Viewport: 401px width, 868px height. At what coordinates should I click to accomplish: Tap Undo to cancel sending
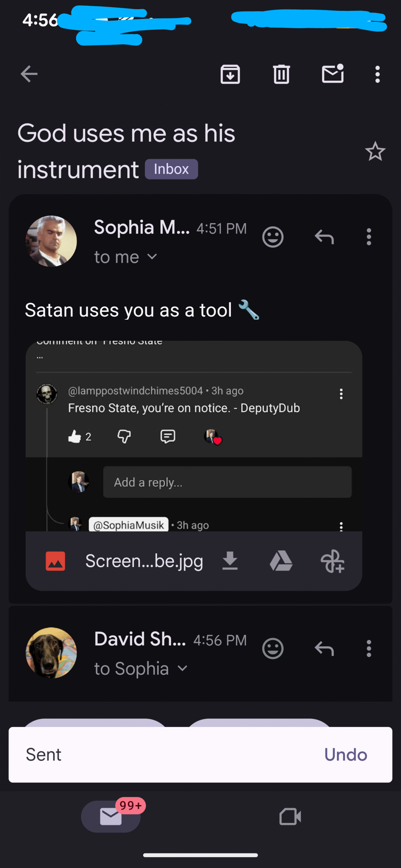pos(345,755)
